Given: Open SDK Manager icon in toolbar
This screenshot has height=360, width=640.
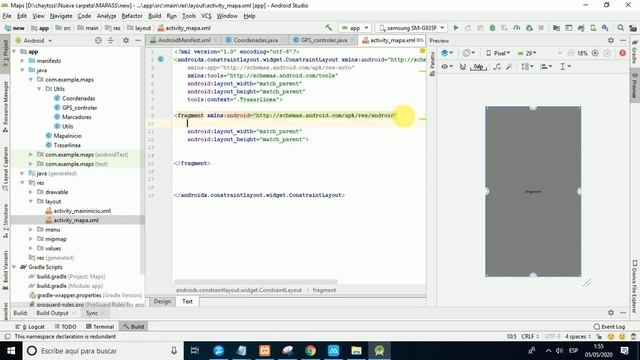Looking at the screenshot, I should click(605, 28).
